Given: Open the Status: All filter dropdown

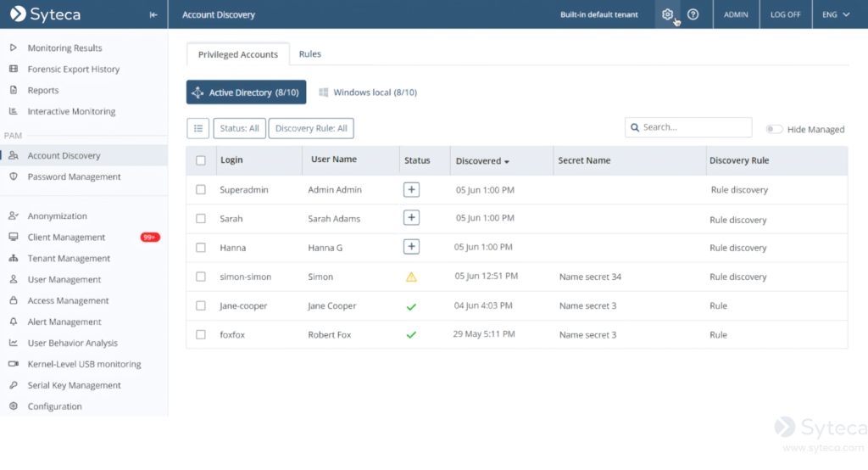Looking at the screenshot, I should point(239,128).
